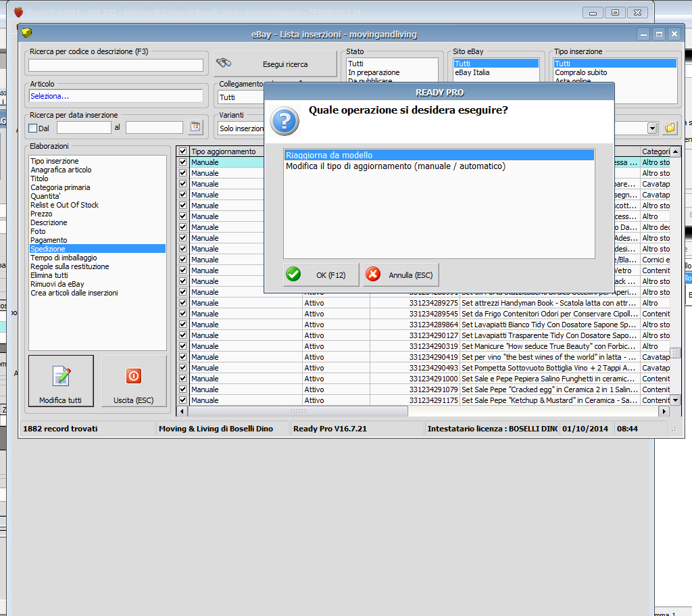This screenshot has width=692, height=616.
Task: Toggle the select-all header checkbox
Action: click(x=182, y=151)
